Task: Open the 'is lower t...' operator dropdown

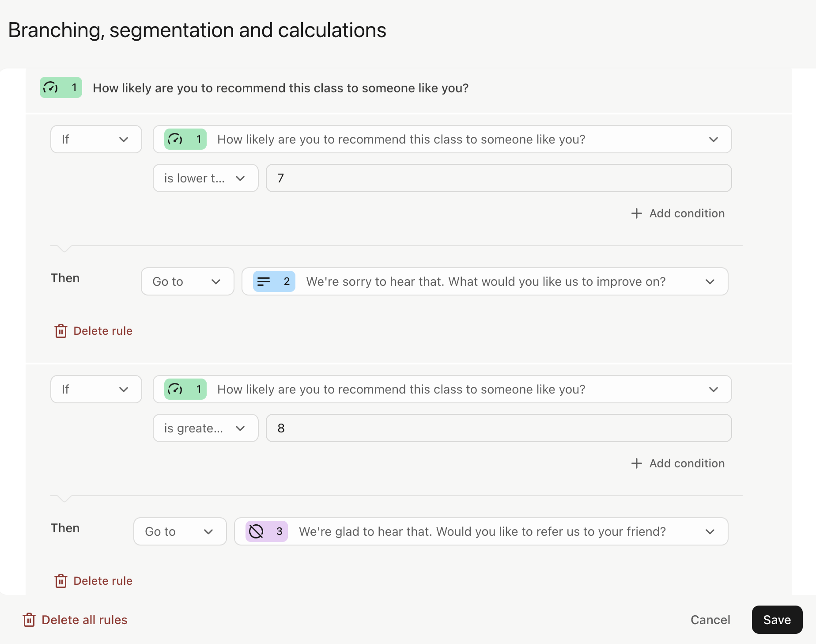Action: (x=205, y=178)
